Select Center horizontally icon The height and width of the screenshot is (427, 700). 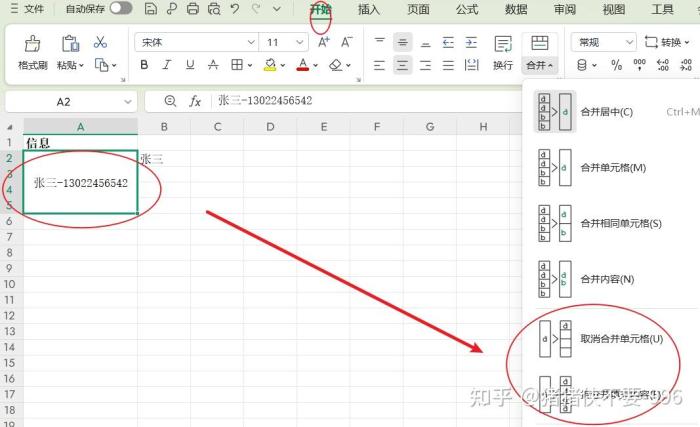[403, 66]
